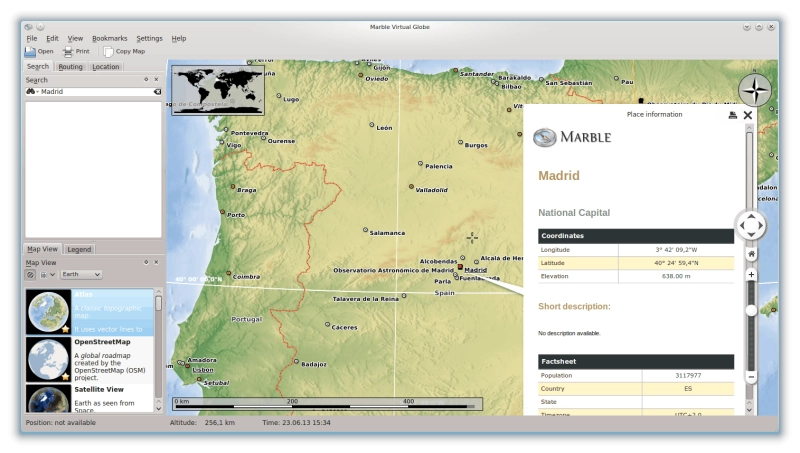Pan map down with navigation arrow
The image size is (800, 453).
pos(751,234)
